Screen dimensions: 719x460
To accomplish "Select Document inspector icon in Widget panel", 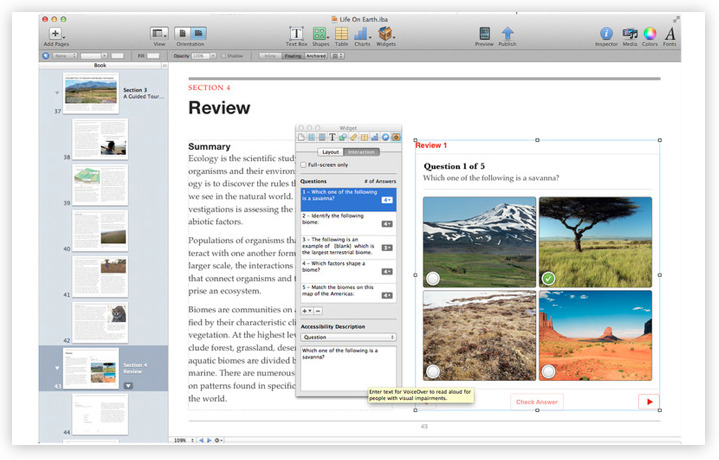I will tap(301, 137).
